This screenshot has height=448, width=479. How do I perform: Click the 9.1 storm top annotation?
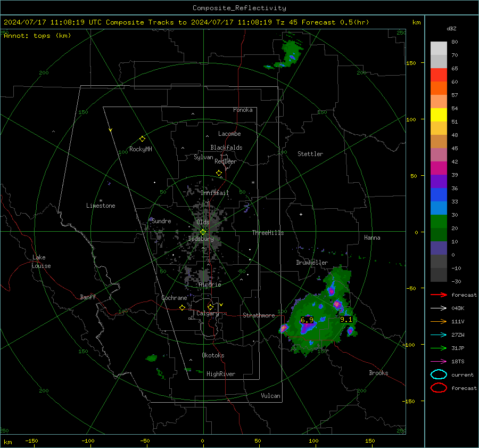346,320
